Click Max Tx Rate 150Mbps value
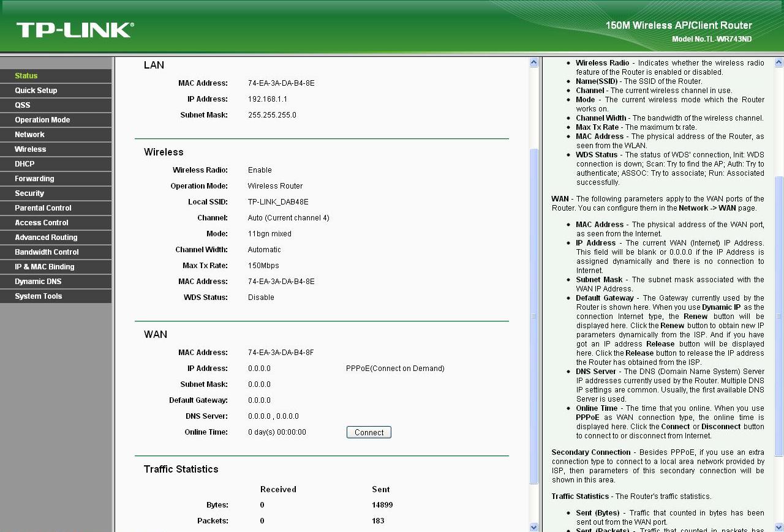This screenshot has width=784, height=532. tap(263, 266)
